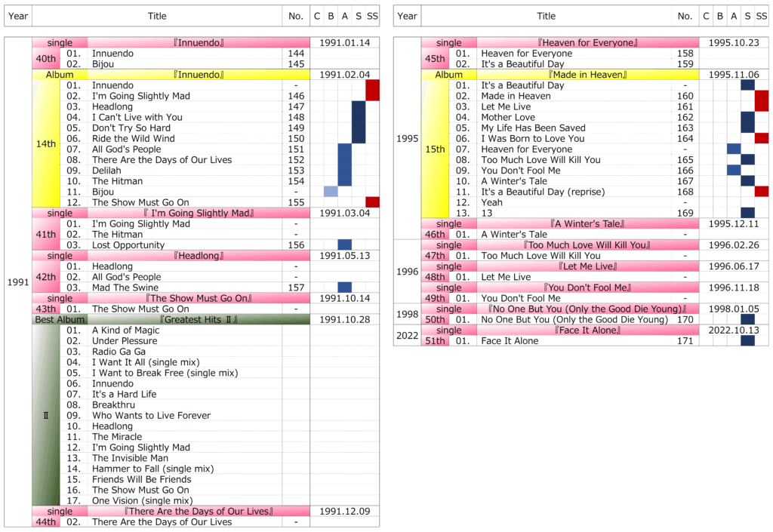Select 'Under Pressure' in Greatest Hits II
773x532 pixels.
click(x=125, y=341)
